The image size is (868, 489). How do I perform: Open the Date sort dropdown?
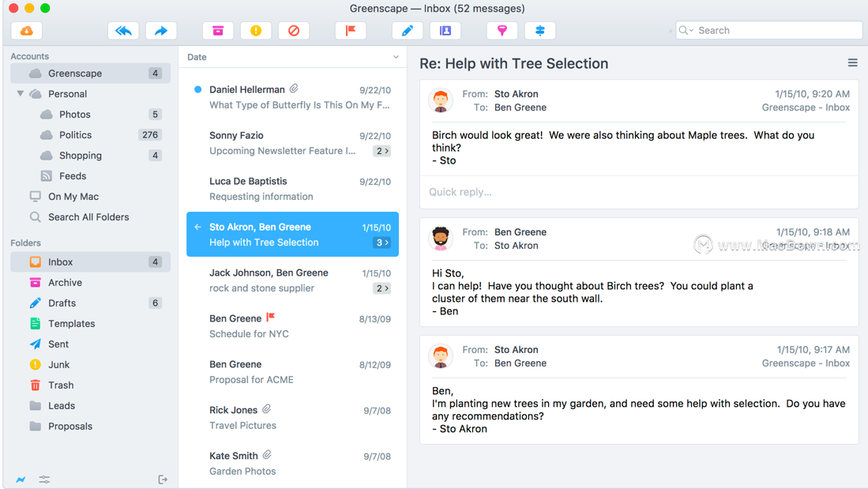click(x=396, y=57)
